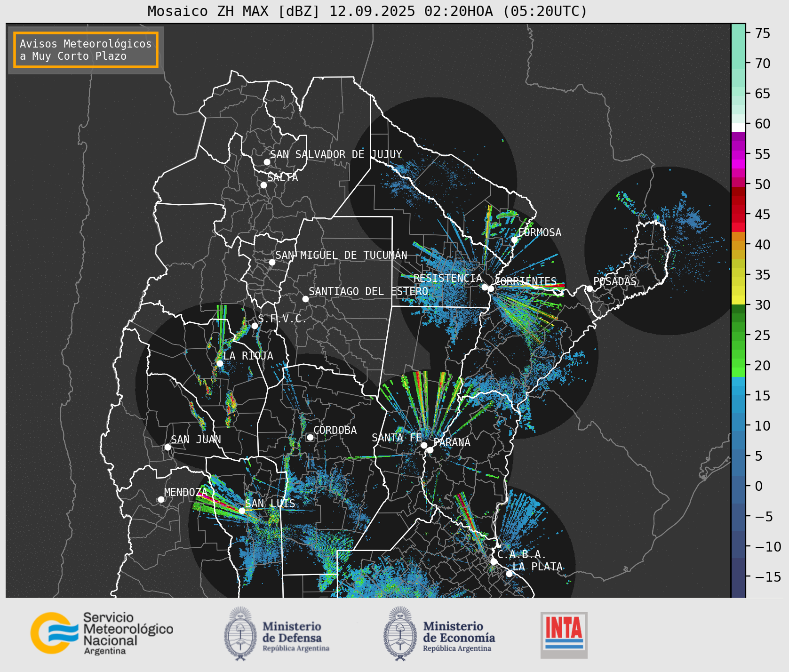Click the CÓRDOBA city marker
The width and height of the screenshot is (789, 672).
click(310, 437)
